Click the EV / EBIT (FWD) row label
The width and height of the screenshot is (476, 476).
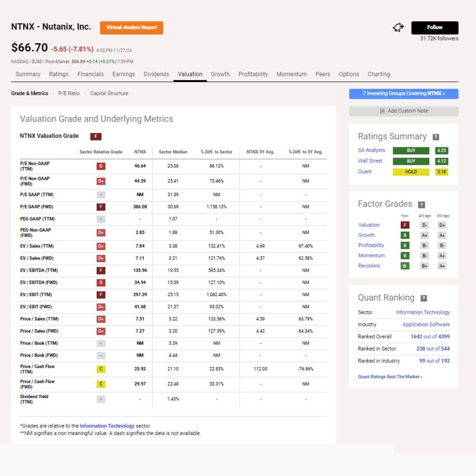pyautogui.click(x=36, y=307)
